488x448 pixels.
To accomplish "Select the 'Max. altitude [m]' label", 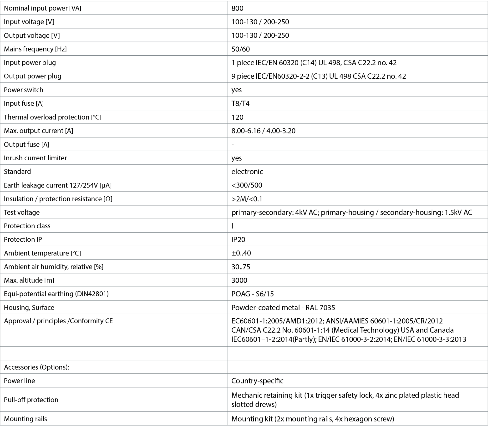I will coord(29,280).
